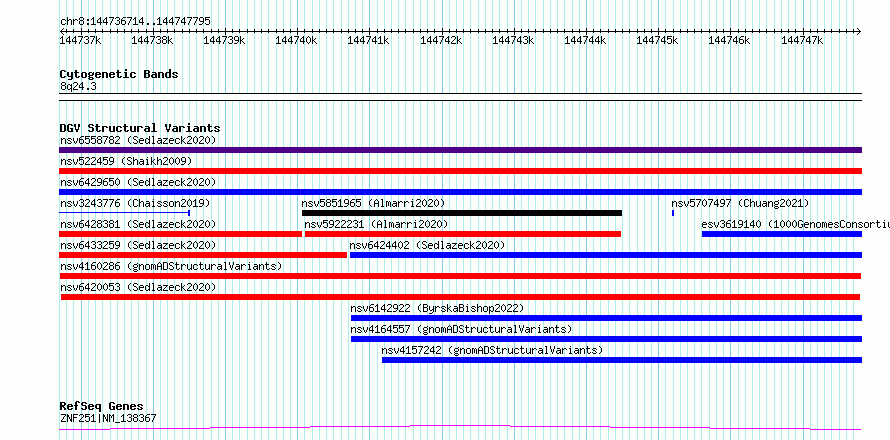Select the blue nsv4164557 variant bar

pos(606,339)
